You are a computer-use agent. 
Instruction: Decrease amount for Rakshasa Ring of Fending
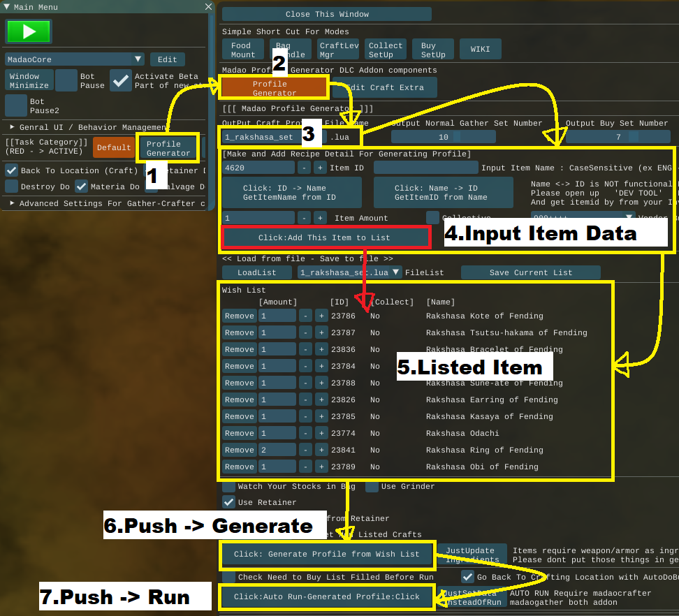point(305,450)
